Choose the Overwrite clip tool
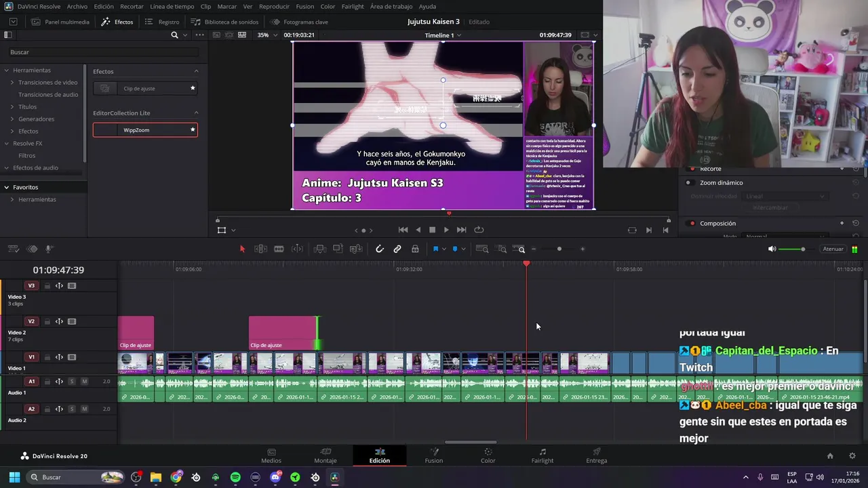 (x=338, y=249)
